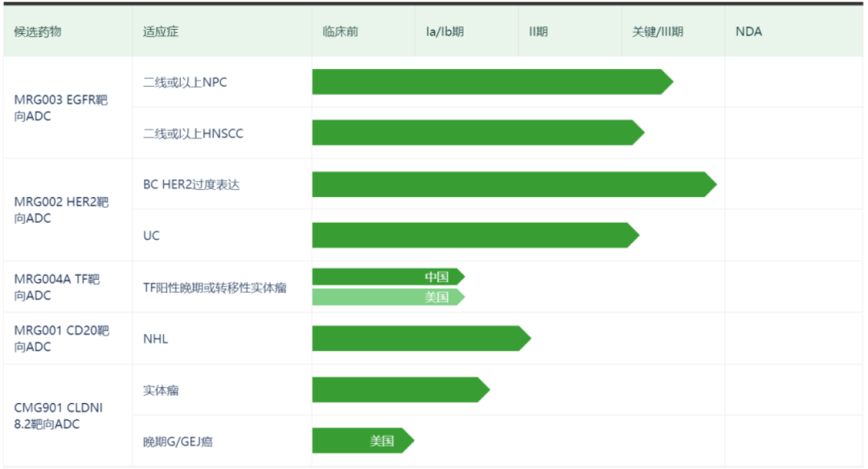Select the 关键/III期 stage header
The width and height of the screenshot is (868, 469).
tap(657, 31)
